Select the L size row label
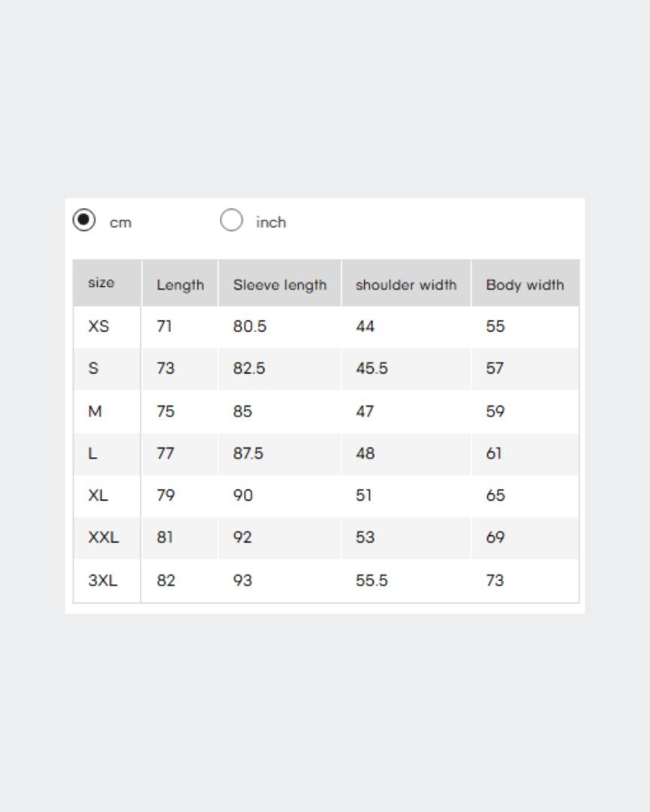The height and width of the screenshot is (812, 650). pyautogui.click(x=93, y=453)
